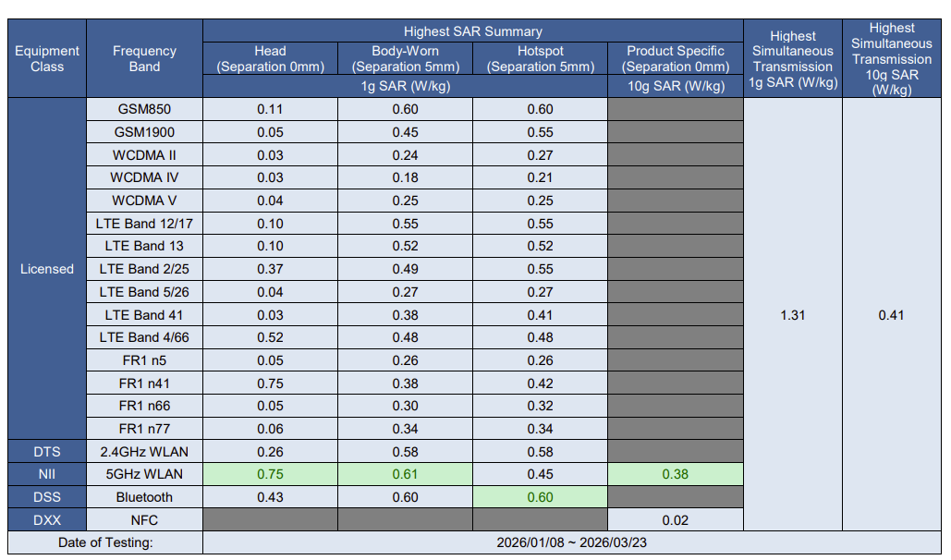Screen dimensions: 951x560
Task: Select the 5GHz WLAN band cell
Action: pyautogui.click(x=144, y=474)
